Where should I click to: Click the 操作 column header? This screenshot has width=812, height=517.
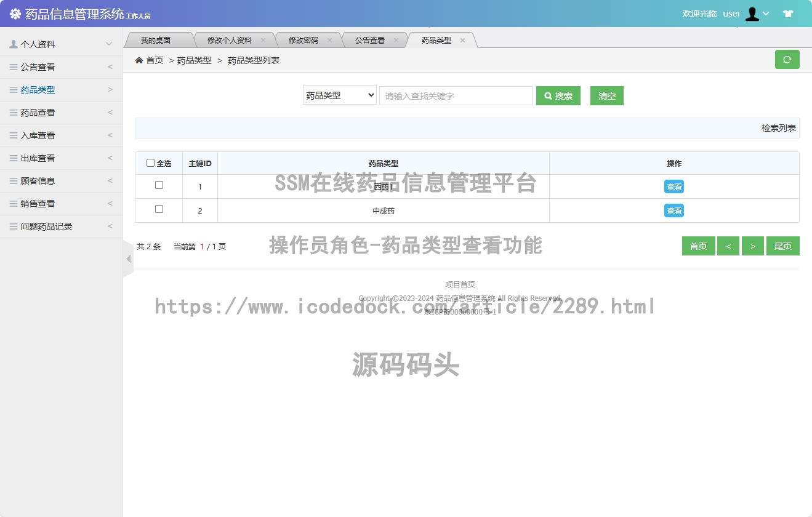click(x=674, y=163)
